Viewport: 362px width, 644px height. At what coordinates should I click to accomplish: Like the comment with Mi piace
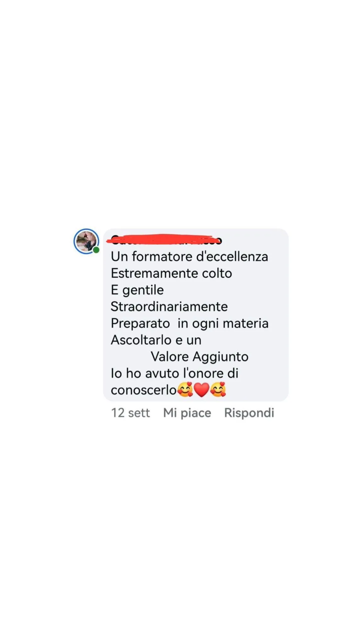pyautogui.click(x=187, y=413)
